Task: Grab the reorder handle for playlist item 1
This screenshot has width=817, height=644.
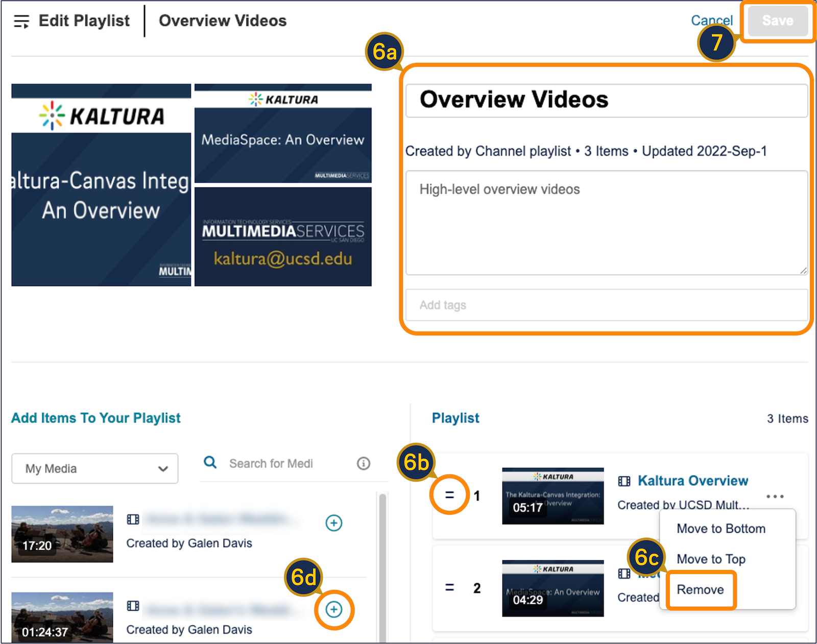Action: (449, 494)
